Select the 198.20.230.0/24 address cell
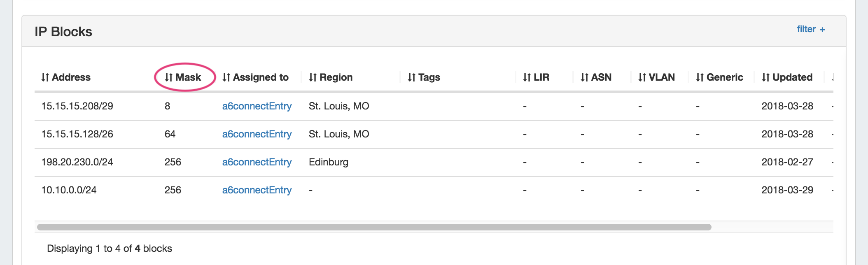868x265 pixels. (x=77, y=162)
